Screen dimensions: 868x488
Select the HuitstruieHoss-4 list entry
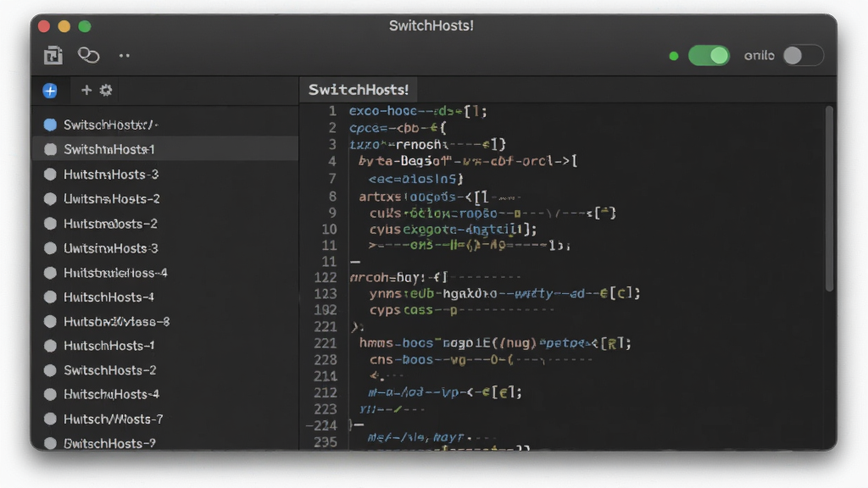[x=166, y=273]
